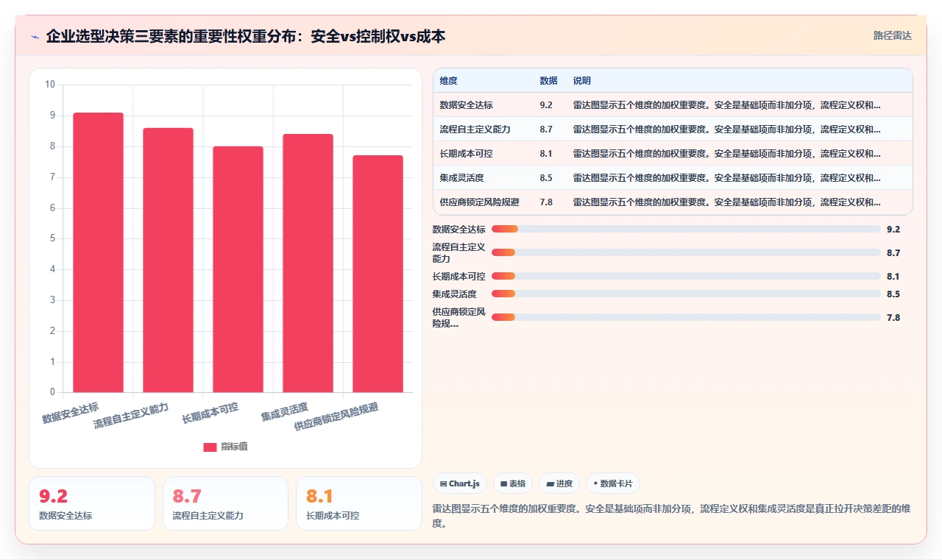Click the 说明 column header
The width and height of the screenshot is (942, 560).
pyautogui.click(x=582, y=81)
